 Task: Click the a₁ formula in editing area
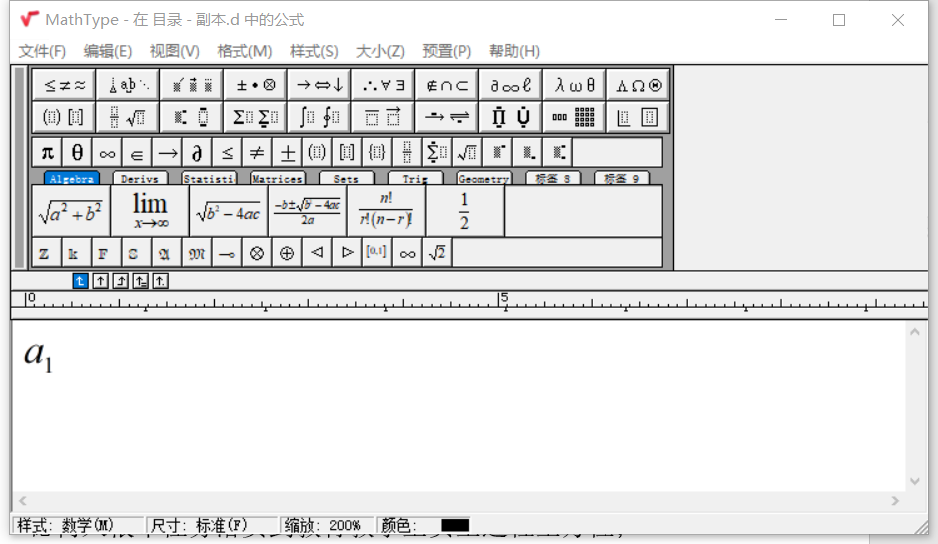coord(38,356)
